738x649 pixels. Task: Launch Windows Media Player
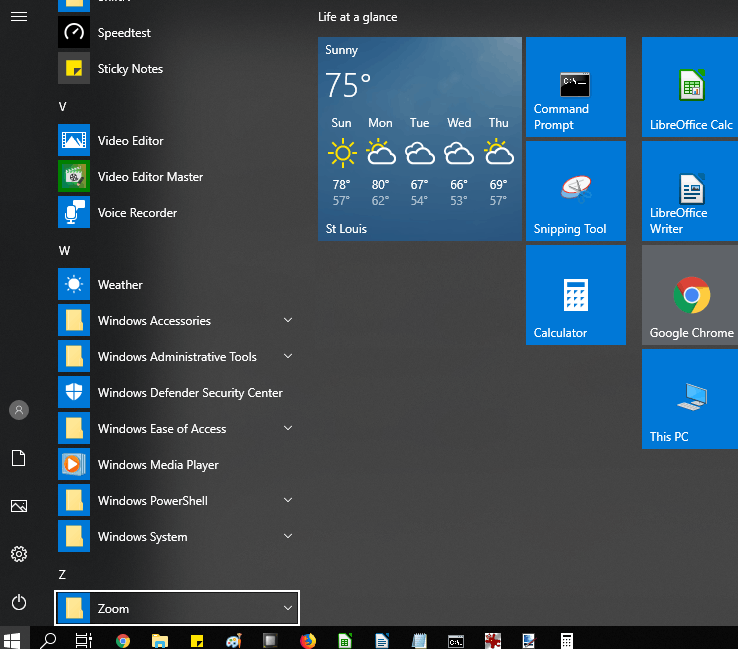pos(177,465)
